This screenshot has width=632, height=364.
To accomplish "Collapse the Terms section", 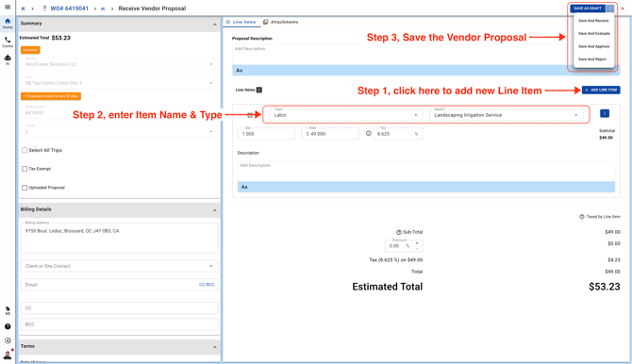I will pyautogui.click(x=214, y=347).
